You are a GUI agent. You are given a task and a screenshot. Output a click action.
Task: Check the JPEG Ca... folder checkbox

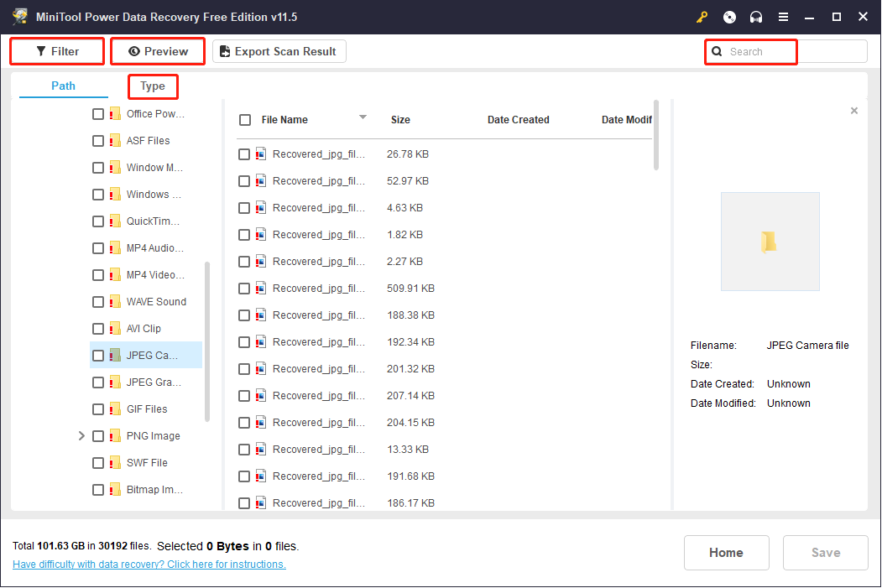coord(98,356)
